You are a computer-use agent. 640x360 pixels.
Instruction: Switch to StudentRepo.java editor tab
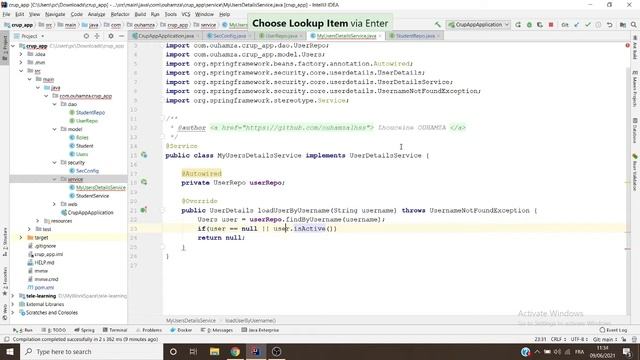pos(415,36)
